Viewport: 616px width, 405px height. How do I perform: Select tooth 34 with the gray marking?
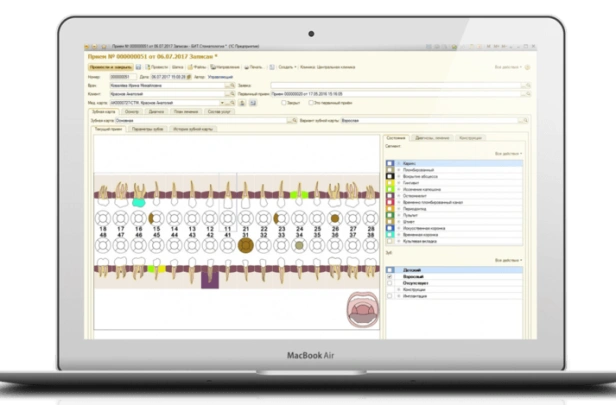click(298, 245)
